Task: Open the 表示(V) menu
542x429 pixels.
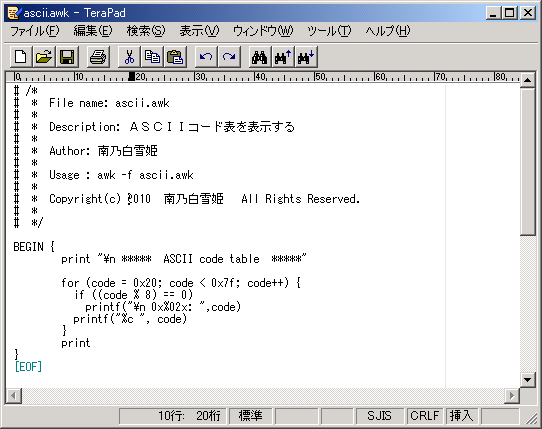Action: pos(199,31)
